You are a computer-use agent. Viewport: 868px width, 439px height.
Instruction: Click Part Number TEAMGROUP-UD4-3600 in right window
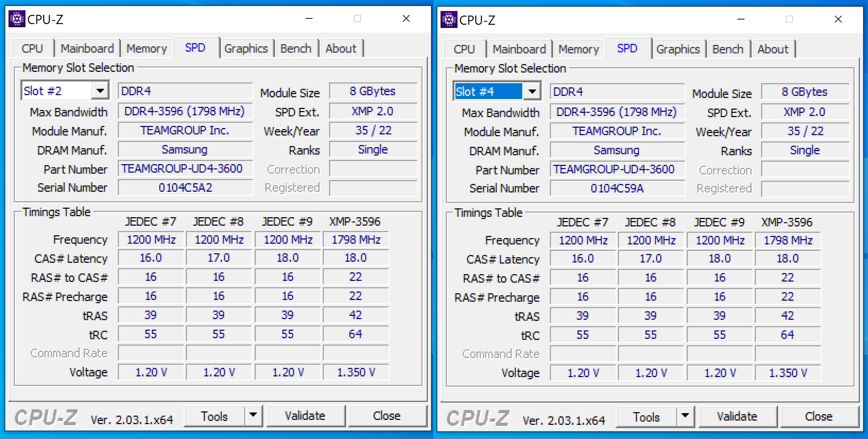point(617,169)
